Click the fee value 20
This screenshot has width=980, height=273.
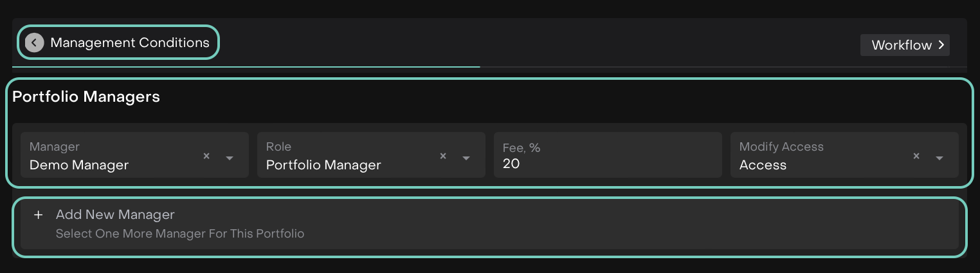pos(511,164)
